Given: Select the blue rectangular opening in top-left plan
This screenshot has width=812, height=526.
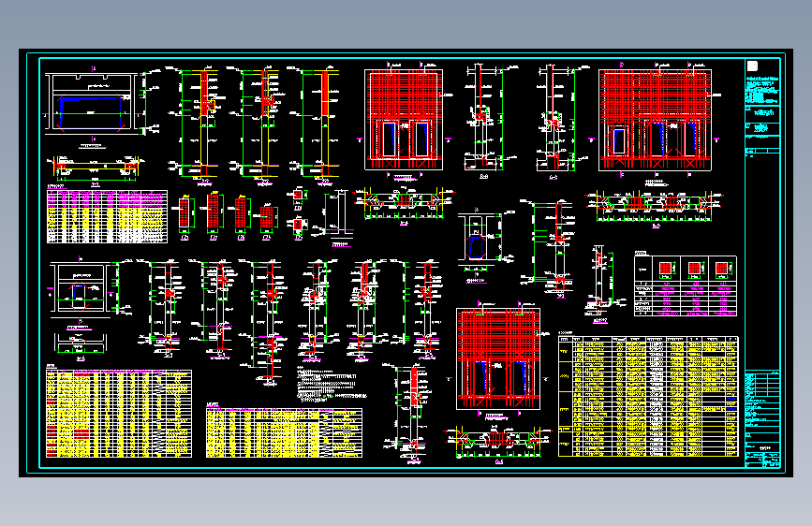Looking at the screenshot, I should pos(91,111).
